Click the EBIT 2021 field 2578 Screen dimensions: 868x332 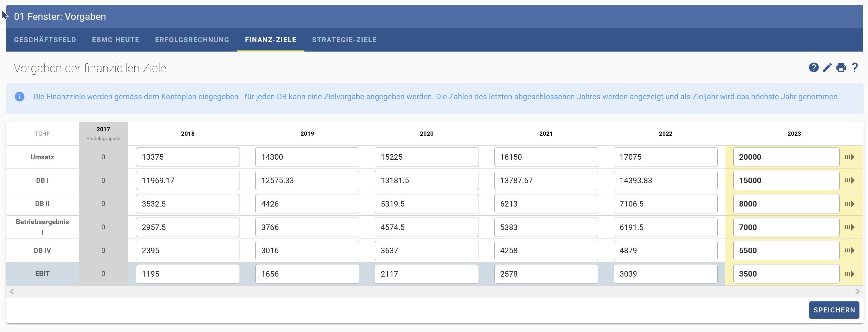coord(546,274)
